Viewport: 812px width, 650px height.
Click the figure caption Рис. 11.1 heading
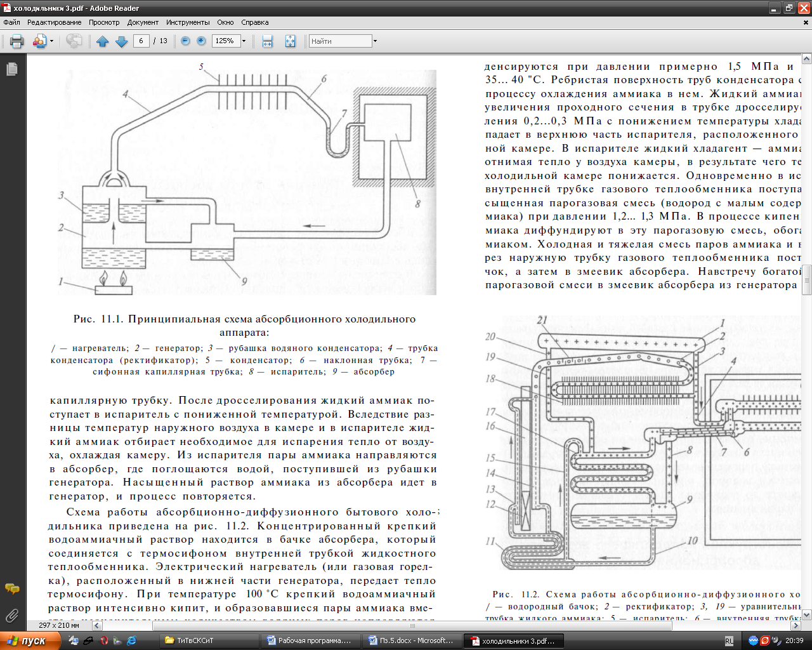(x=245, y=325)
